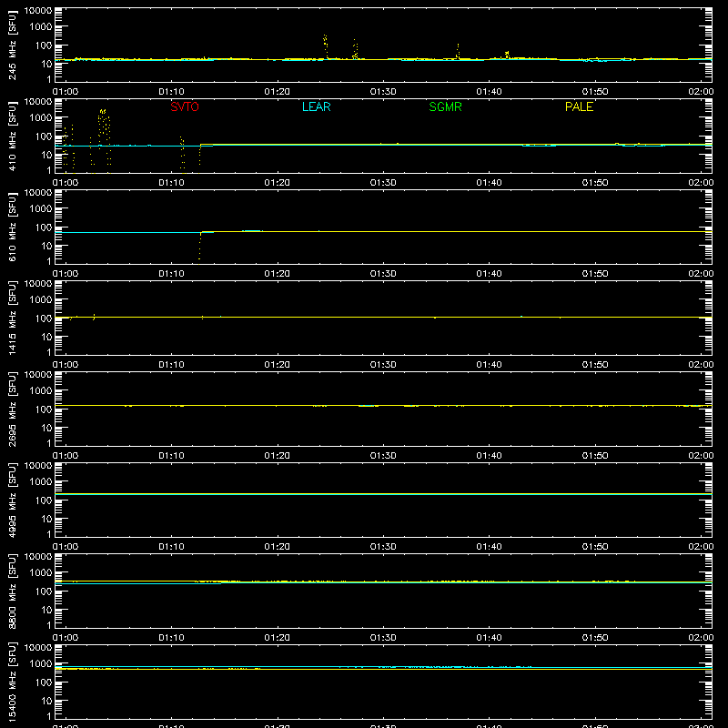Click the 1000 flux label on 410 MHz axis
Screen dimensions: 728x728
tap(41, 118)
